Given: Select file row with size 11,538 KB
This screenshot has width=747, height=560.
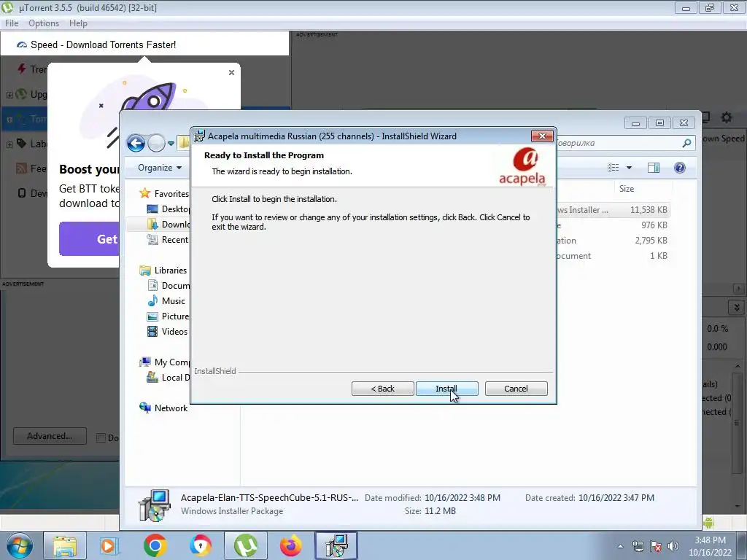Looking at the screenshot, I should click(613, 210).
